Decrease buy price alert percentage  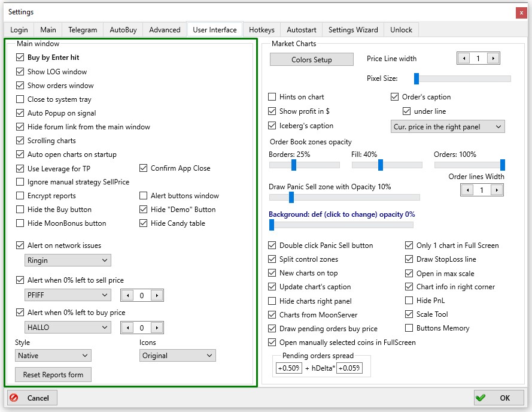click(x=127, y=328)
